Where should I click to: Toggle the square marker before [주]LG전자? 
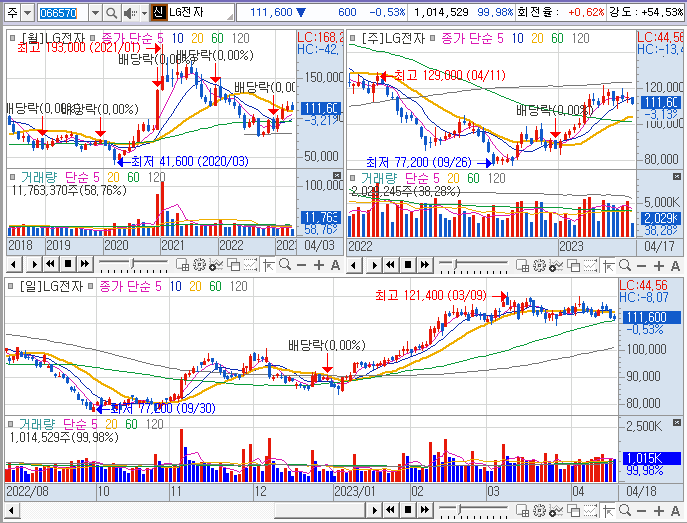(352, 38)
